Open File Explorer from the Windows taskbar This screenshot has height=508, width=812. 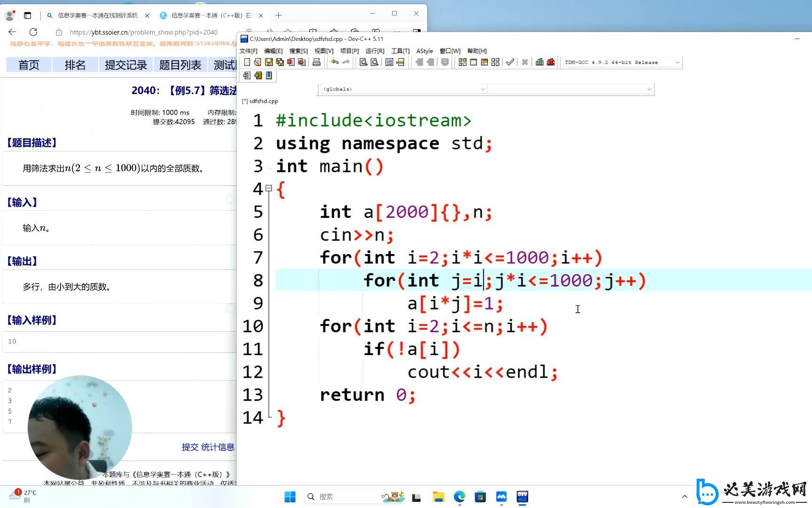click(x=438, y=497)
